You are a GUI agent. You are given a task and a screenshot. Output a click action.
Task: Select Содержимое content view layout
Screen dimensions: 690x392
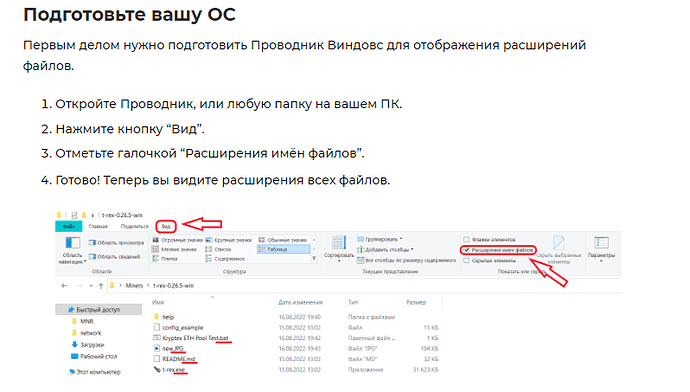point(225,259)
